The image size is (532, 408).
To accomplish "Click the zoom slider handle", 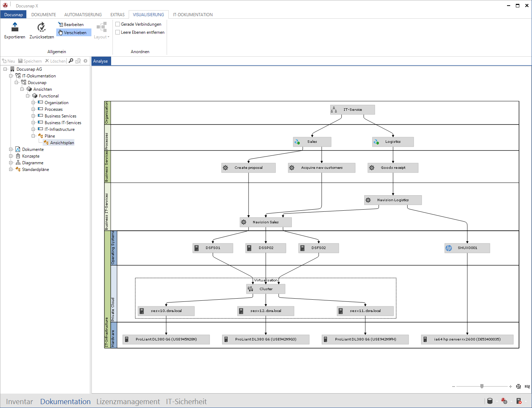I will click(x=482, y=386).
